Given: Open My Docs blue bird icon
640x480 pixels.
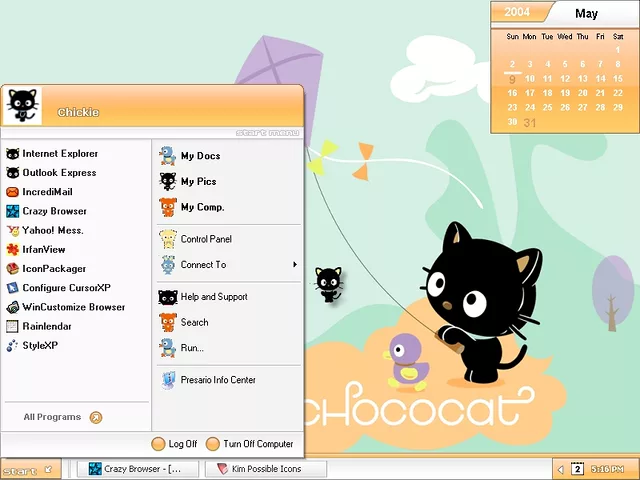Looking at the screenshot, I should pos(167,156).
